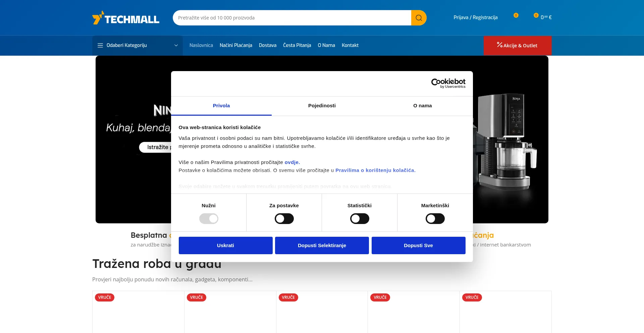This screenshot has height=333, width=644.
Task: Click the Dopusti Sve button
Action: [418, 245]
